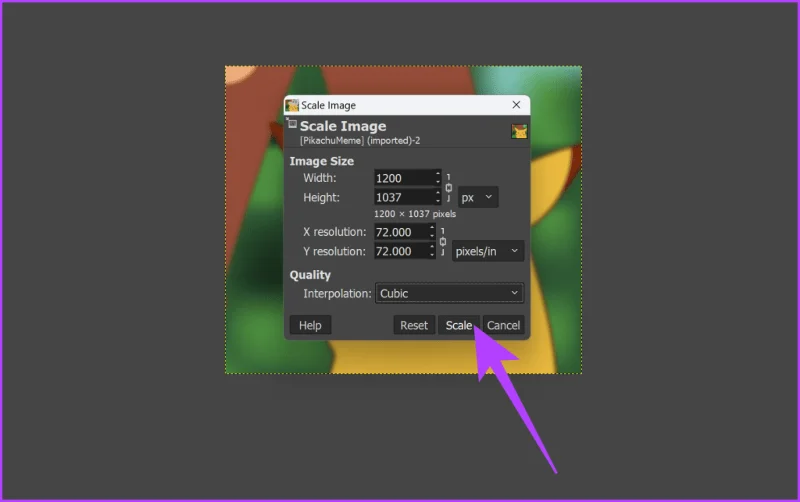Decrease Width using the down stepper
The width and height of the screenshot is (800, 502).
[x=438, y=182]
